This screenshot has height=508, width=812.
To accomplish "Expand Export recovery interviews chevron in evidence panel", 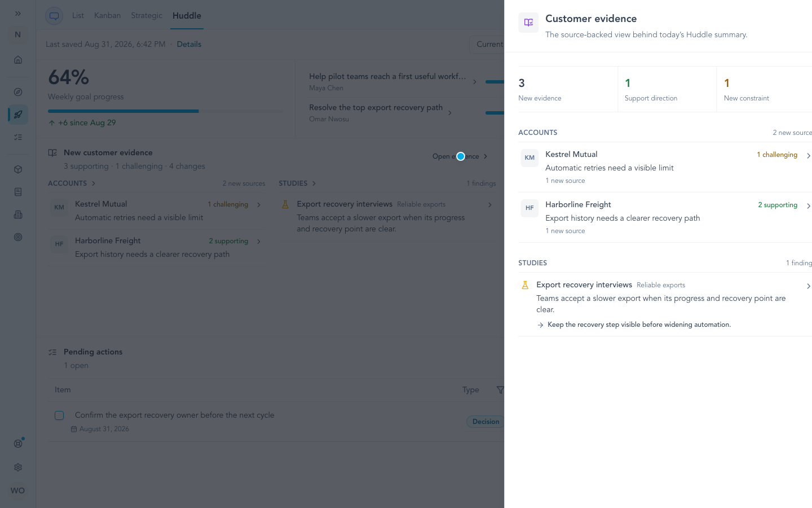I will click(808, 286).
